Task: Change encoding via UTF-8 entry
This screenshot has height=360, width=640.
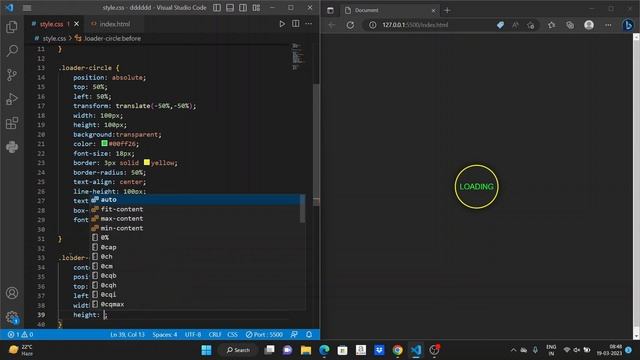Action: (x=193, y=334)
